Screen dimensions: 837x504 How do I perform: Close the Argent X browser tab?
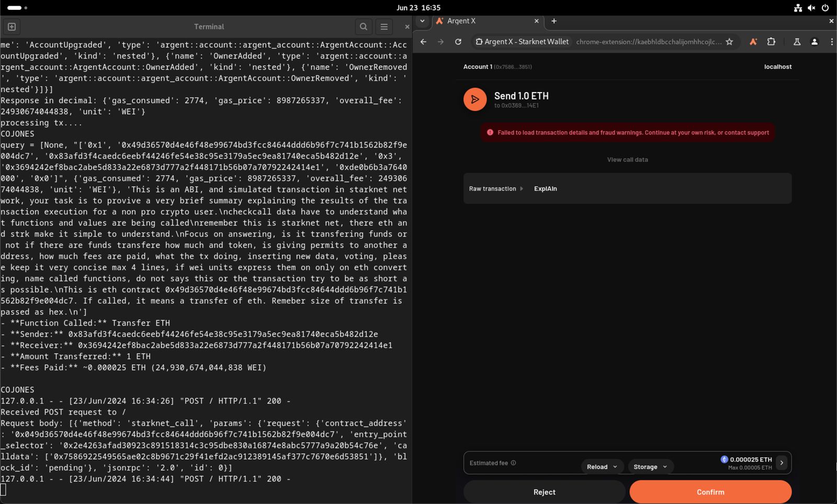pos(536,21)
